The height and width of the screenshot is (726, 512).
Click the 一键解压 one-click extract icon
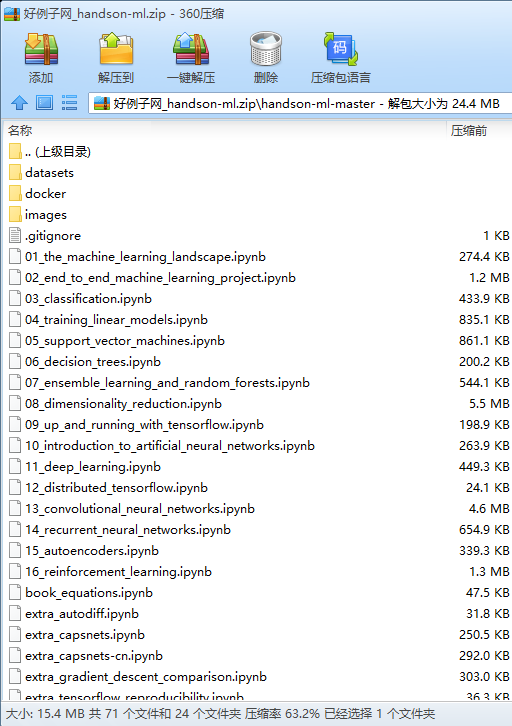(191, 57)
